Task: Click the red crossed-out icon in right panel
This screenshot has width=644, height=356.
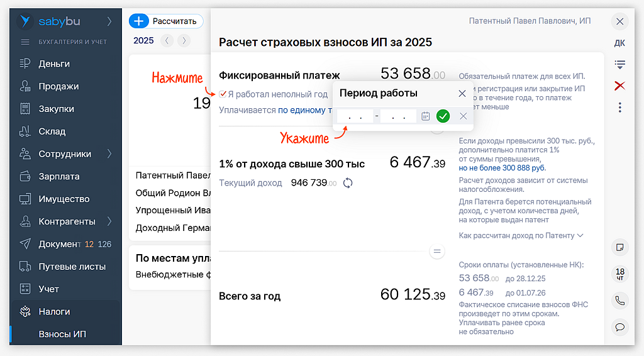Action: pos(619,86)
